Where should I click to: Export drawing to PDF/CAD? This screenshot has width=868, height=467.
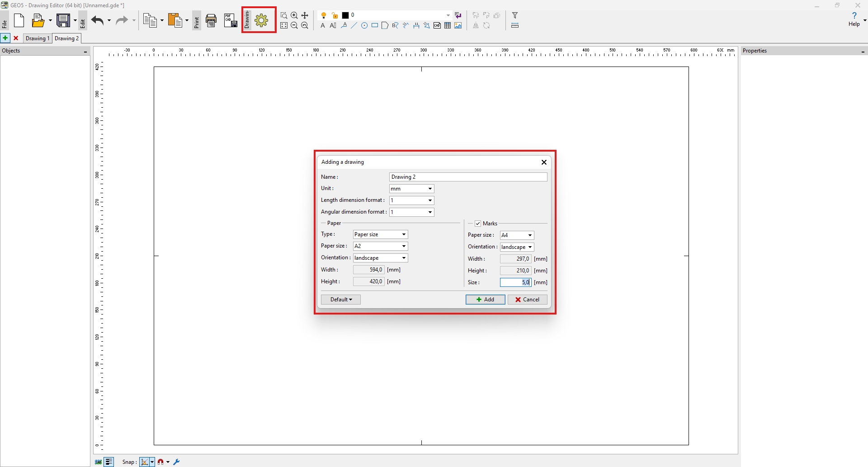tap(230, 20)
